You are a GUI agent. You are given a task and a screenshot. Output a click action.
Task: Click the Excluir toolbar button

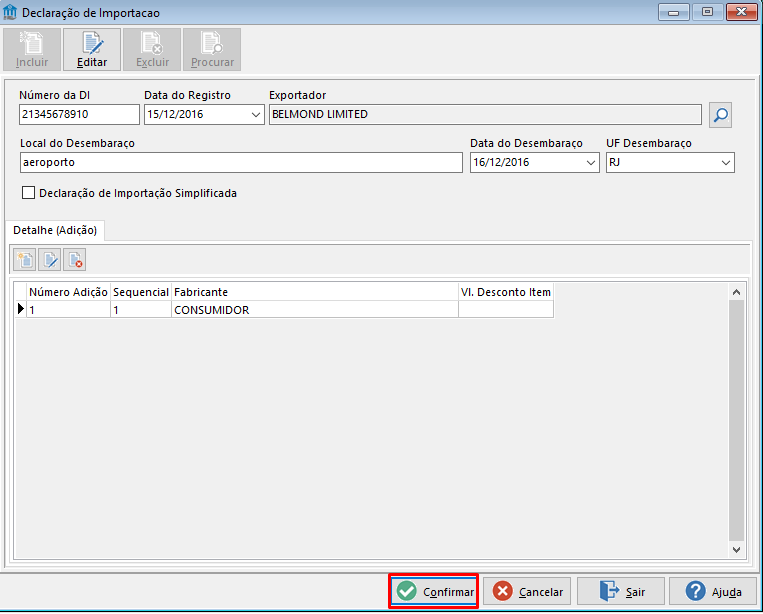click(152, 50)
